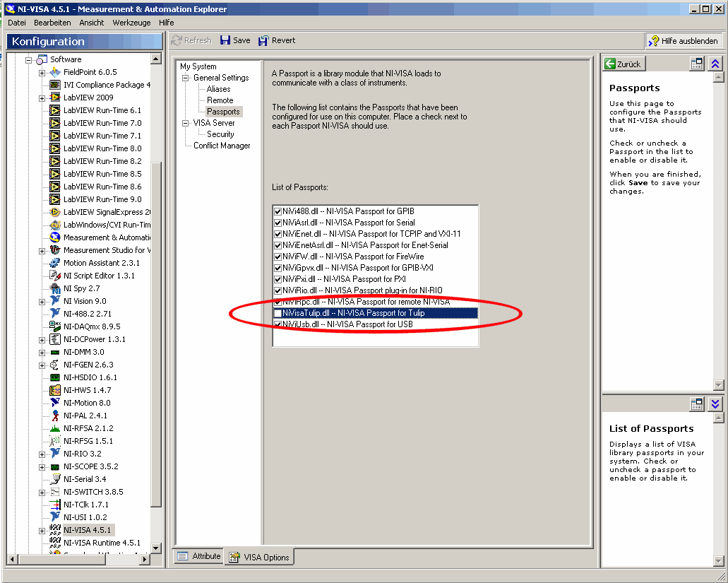
Task: Select the NI-HWS 1.4.7 icon
Action: point(55,390)
